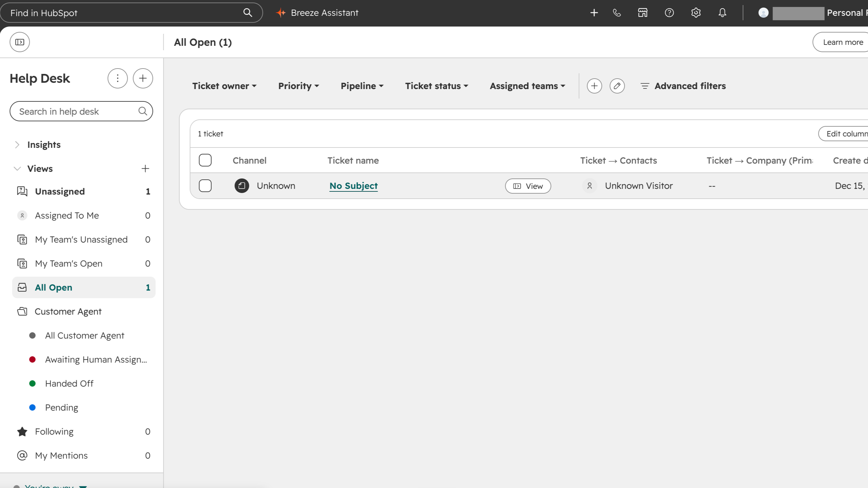
Task: Open notifications bell
Action: (722, 13)
